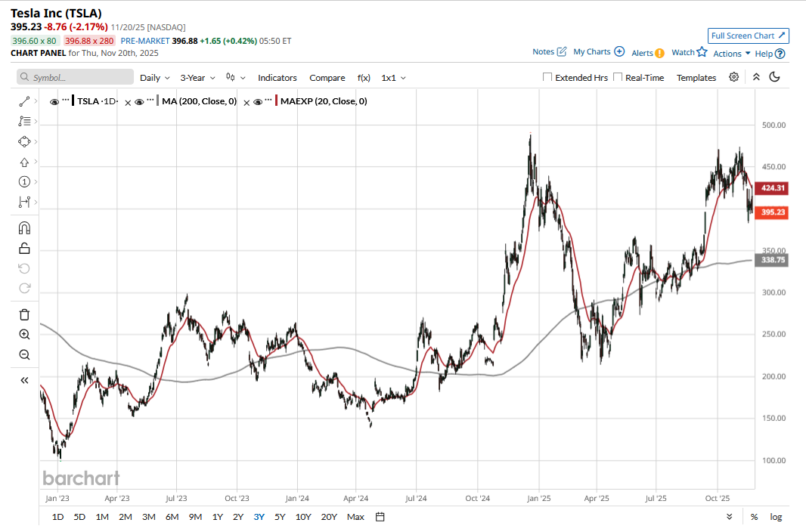Open My Charts

tap(599, 52)
